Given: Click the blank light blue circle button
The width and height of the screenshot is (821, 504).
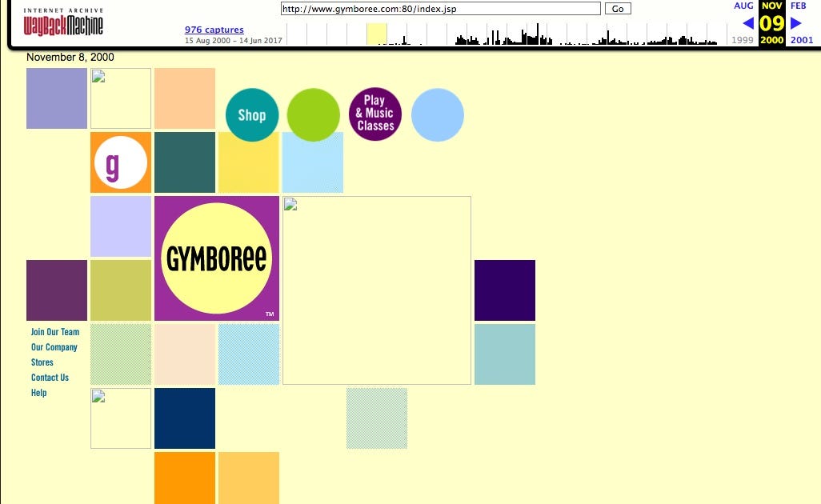Looking at the screenshot, I should (438, 114).
